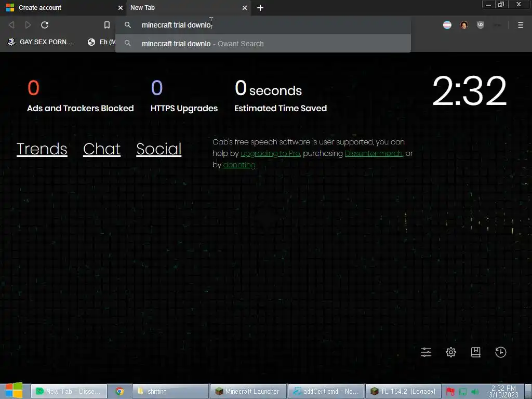Close the New Tab tab
532x399 pixels.
pos(244,7)
